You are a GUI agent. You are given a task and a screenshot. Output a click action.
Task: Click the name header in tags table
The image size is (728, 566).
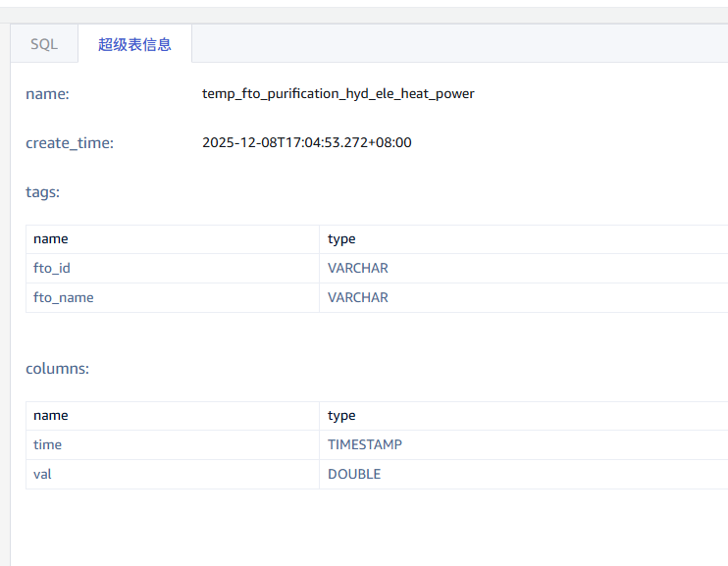pos(51,238)
